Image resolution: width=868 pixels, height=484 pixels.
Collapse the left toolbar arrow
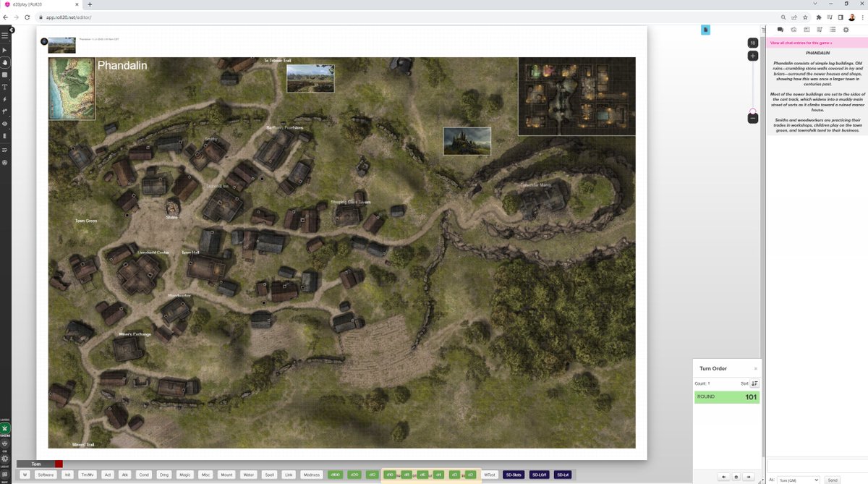(12, 30)
